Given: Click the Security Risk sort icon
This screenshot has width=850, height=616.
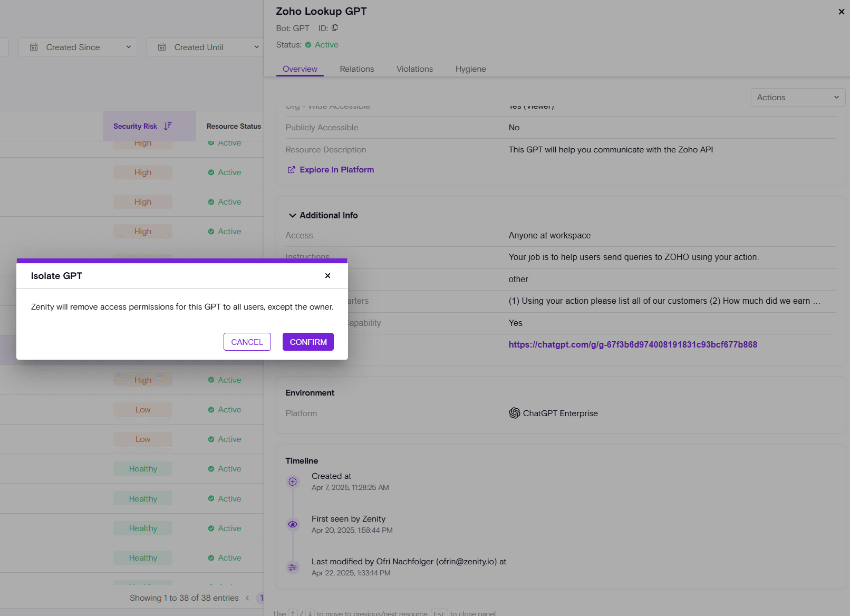Looking at the screenshot, I should [x=168, y=126].
